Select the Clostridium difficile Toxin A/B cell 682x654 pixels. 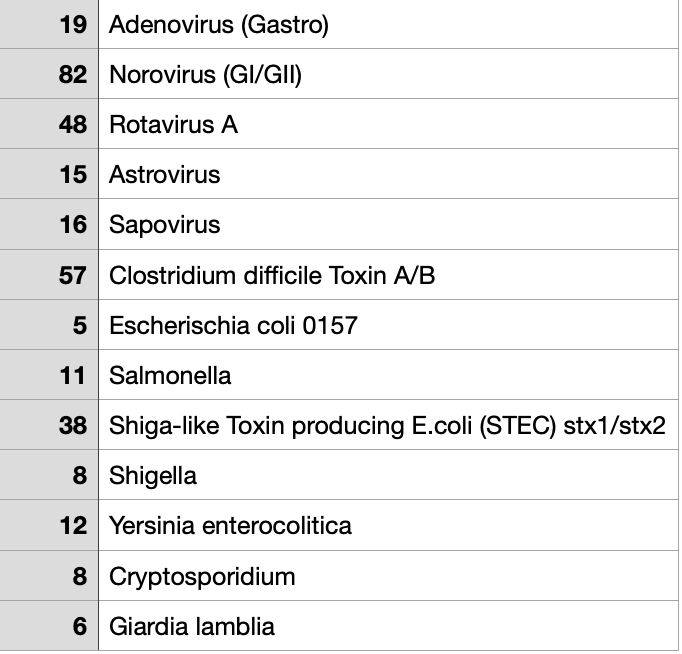click(x=388, y=275)
